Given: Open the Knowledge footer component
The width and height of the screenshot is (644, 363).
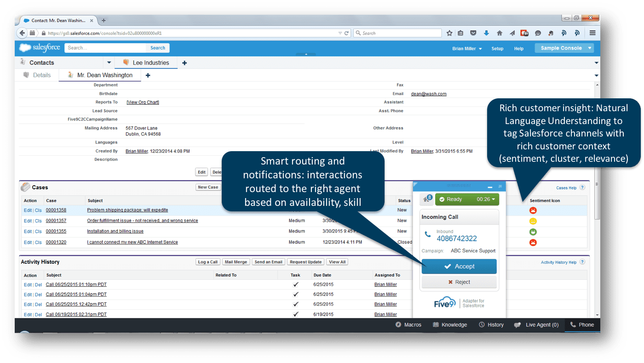Looking at the screenshot, I should click(x=450, y=325).
